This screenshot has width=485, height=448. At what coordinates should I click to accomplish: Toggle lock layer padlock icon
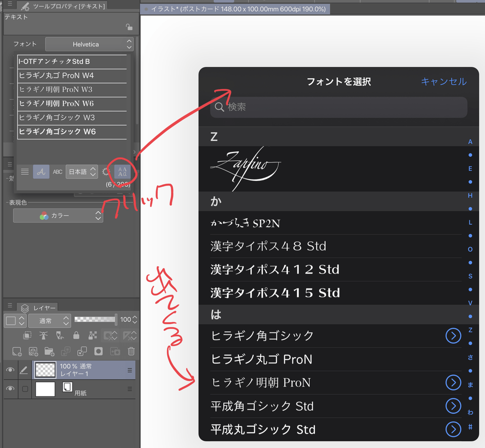pyautogui.click(x=76, y=335)
